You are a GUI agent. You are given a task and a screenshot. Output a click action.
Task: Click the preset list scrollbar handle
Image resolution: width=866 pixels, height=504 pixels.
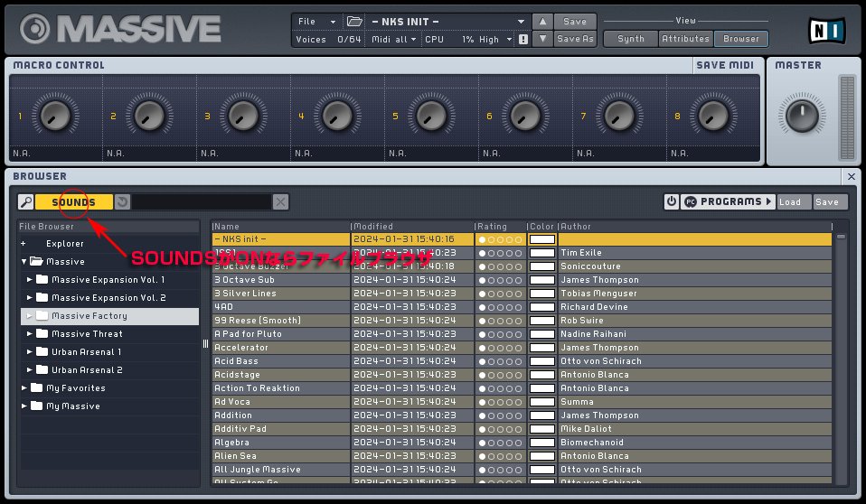(842, 237)
